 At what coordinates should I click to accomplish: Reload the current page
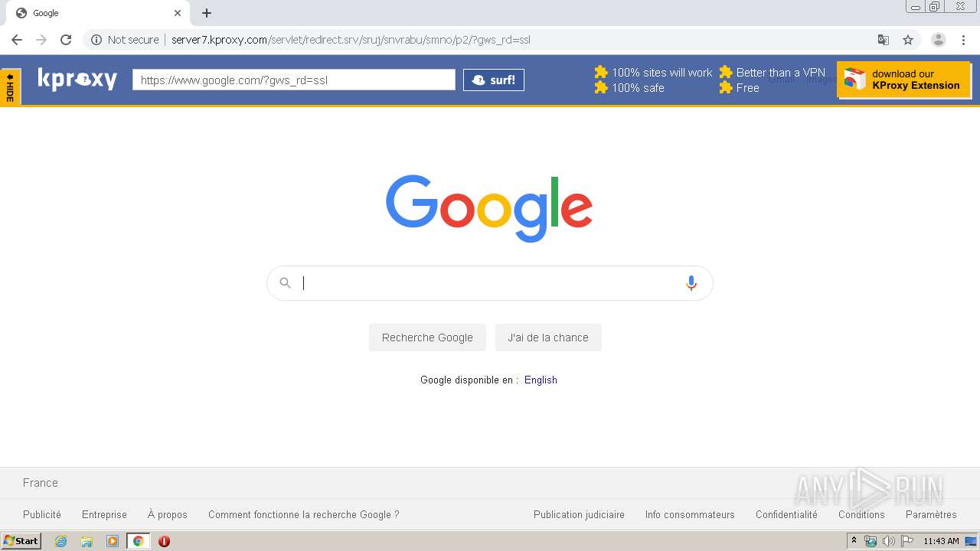[66, 40]
